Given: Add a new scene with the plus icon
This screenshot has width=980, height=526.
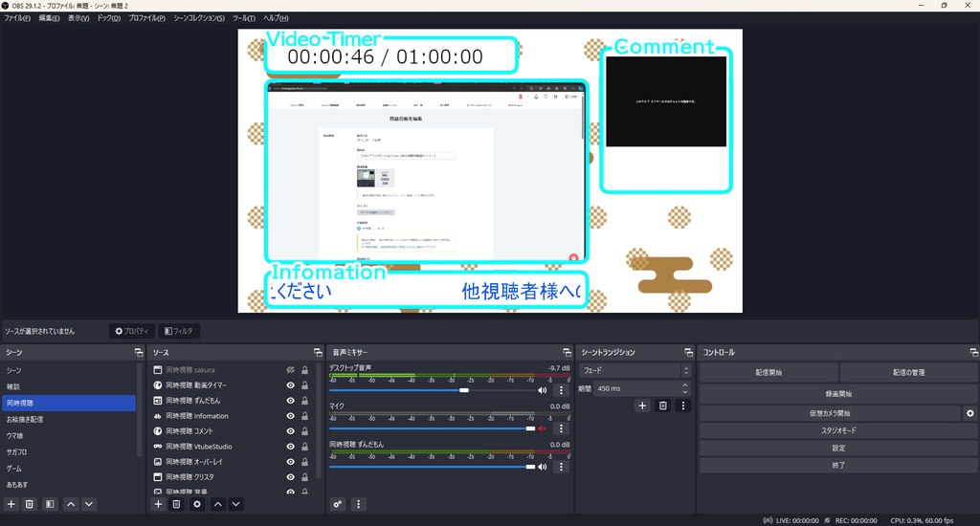Looking at the screenshot, I should [x=11, y=504].
